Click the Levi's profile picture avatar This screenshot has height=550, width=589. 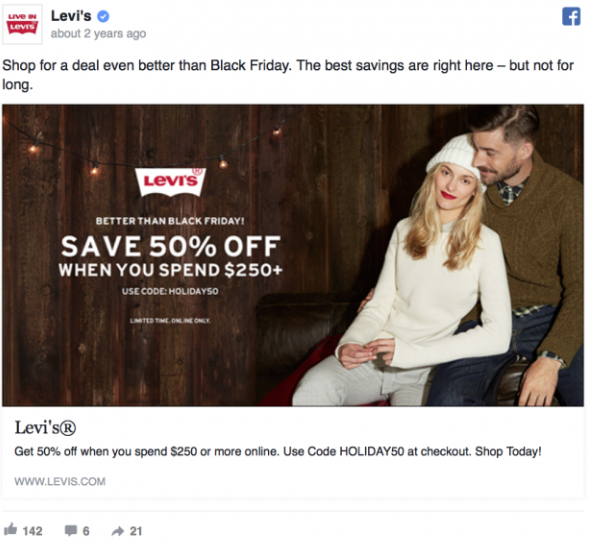click(22, 24)
